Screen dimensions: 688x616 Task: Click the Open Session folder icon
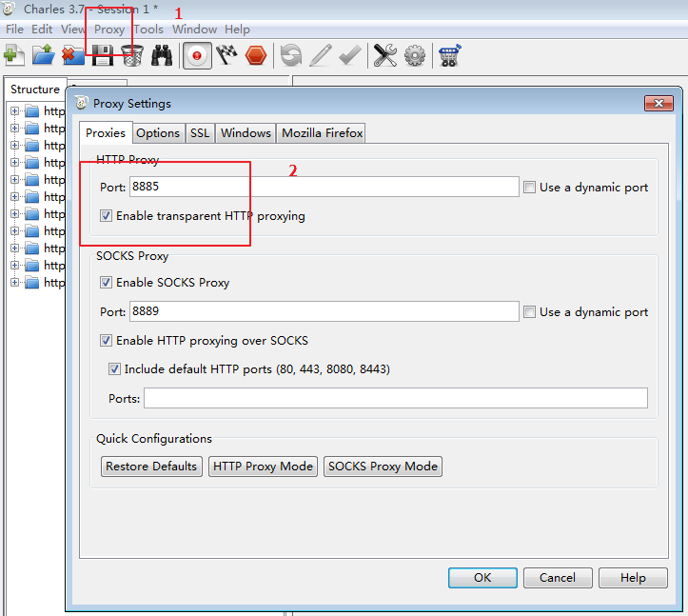(x=44, y=56)
